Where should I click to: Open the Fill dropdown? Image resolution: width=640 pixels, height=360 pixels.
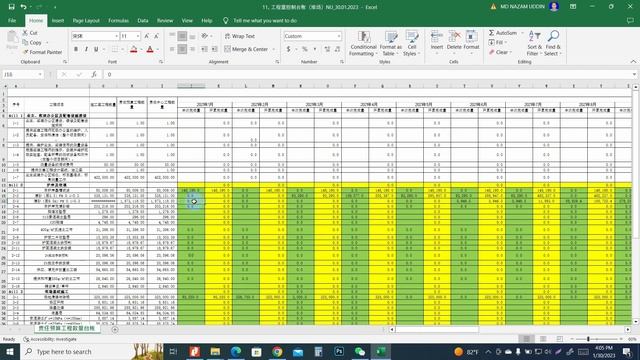497,42
